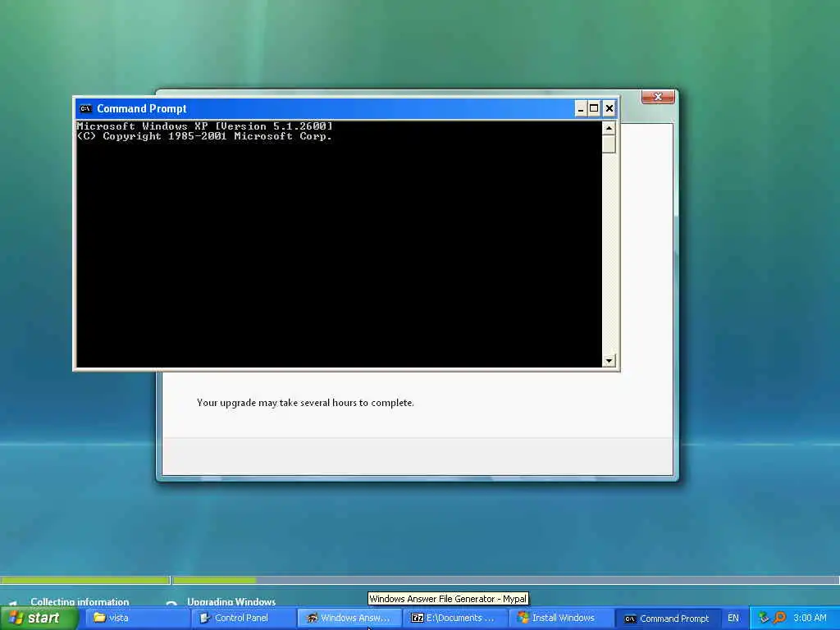Click the Upgrading Windows progress bar
The height and width of the screenshot is (630, 840).
(x=506, y=580)
